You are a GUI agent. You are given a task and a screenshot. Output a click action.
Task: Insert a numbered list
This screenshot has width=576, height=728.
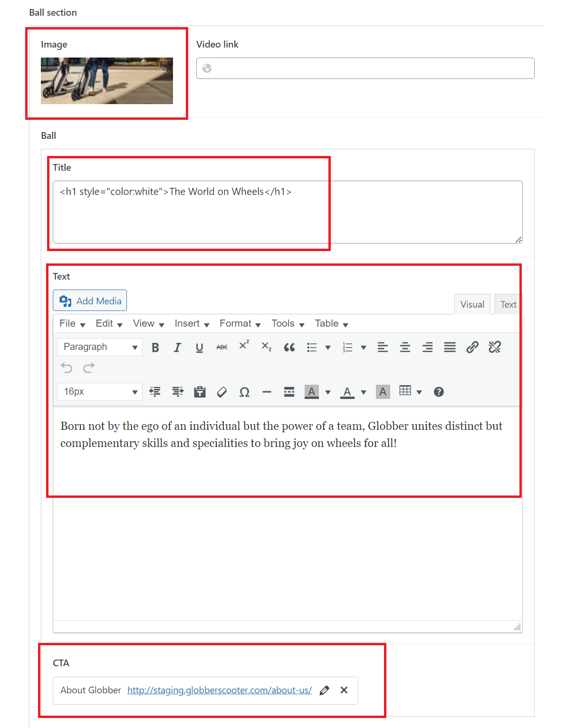click(x=347, y=348)
